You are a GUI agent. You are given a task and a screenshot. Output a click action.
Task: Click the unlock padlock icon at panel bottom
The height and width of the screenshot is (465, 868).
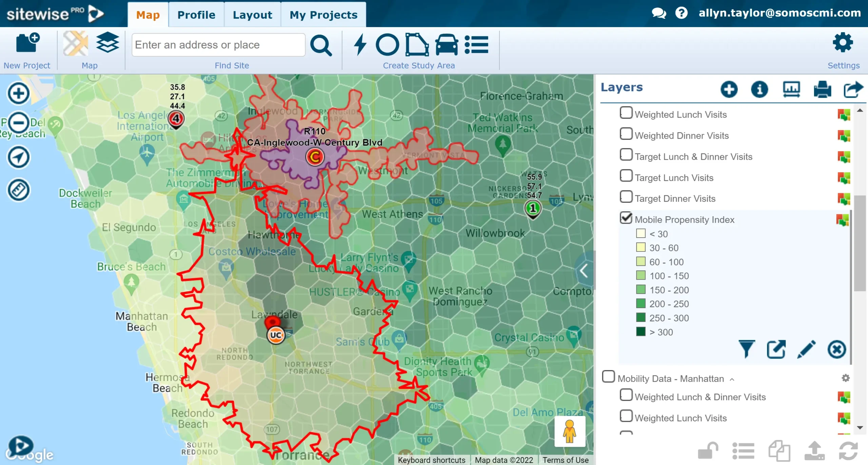coord(708,451)
